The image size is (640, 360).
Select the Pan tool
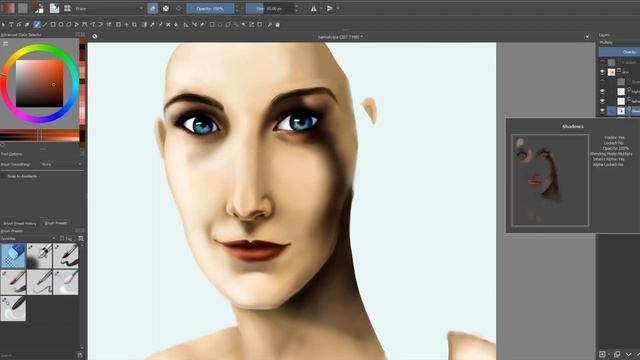click(x=278, y=24)
